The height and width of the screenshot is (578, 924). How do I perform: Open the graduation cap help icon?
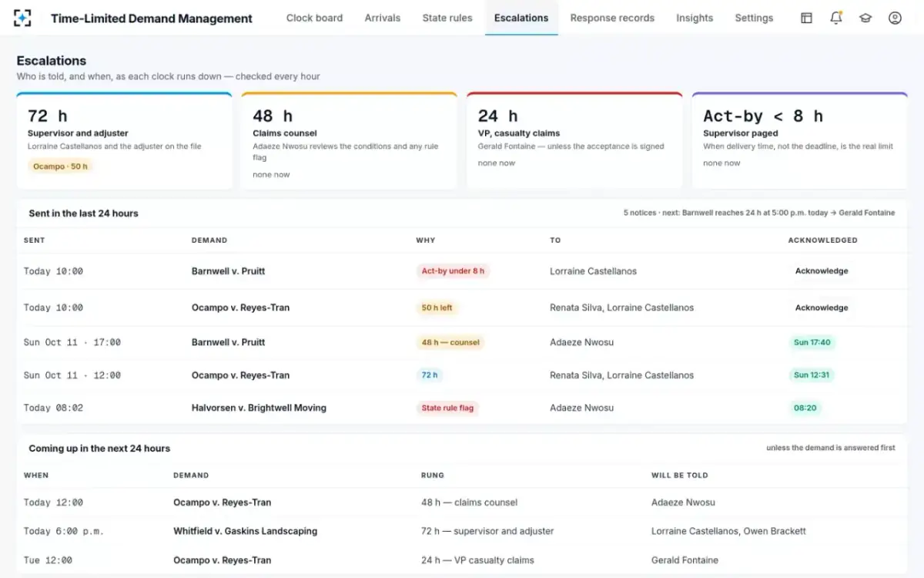(865, 18)
